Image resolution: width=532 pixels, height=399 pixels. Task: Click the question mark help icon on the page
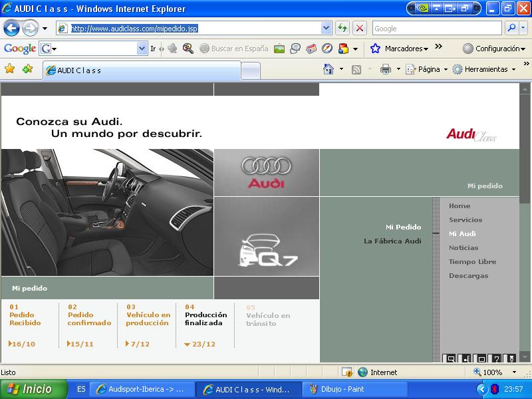point(496,358)
